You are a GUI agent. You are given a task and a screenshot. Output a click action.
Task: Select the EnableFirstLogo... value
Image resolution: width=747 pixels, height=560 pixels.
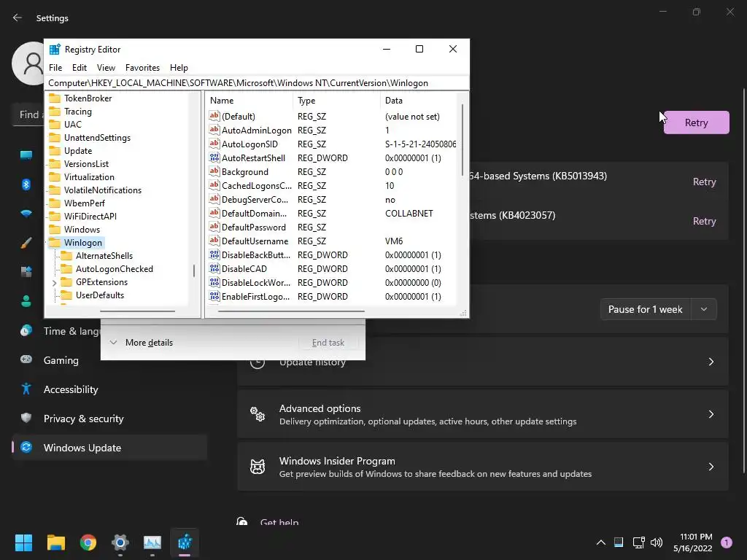[x=255, y=296]
